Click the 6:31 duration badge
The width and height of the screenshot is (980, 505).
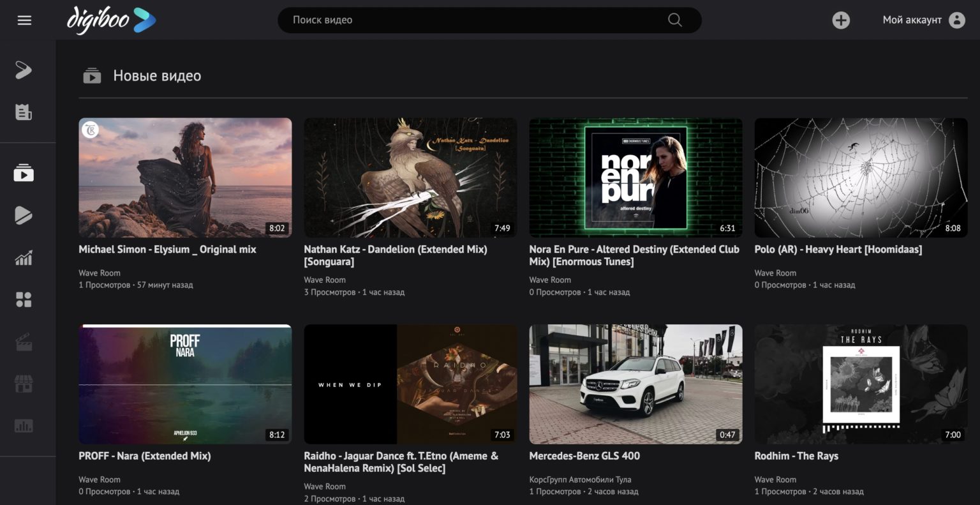click(x=727, y=228)
